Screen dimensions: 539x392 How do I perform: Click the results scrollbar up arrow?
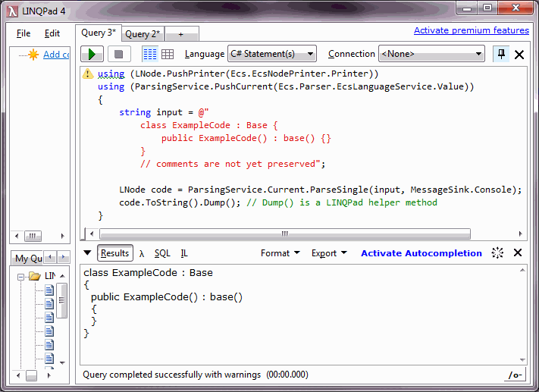[522, 270]
